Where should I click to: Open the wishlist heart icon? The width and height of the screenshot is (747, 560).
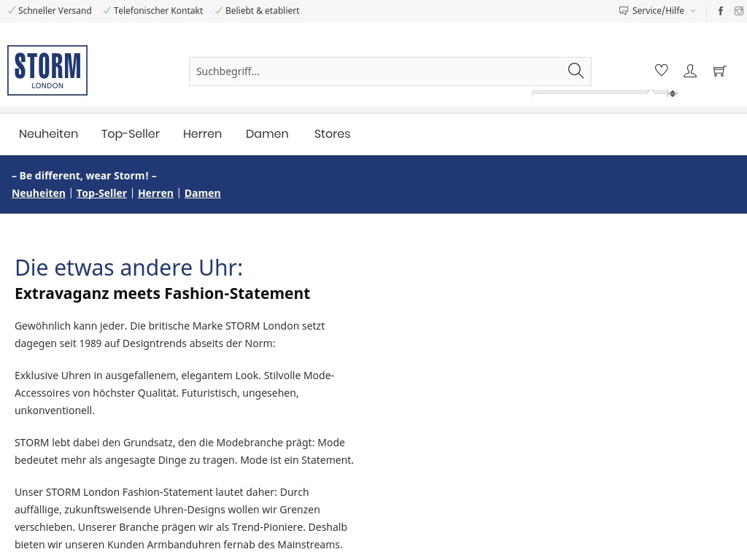click(x=661, y=71)
